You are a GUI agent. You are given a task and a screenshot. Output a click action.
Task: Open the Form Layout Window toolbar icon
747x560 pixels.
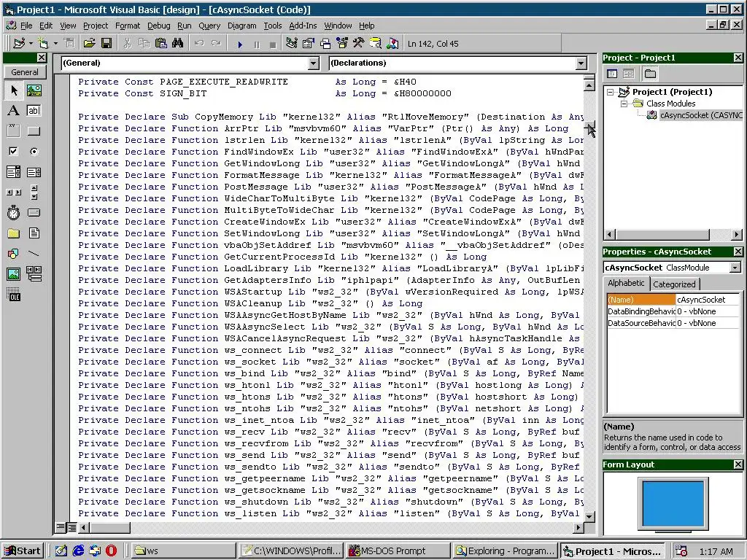pos(325,44)
